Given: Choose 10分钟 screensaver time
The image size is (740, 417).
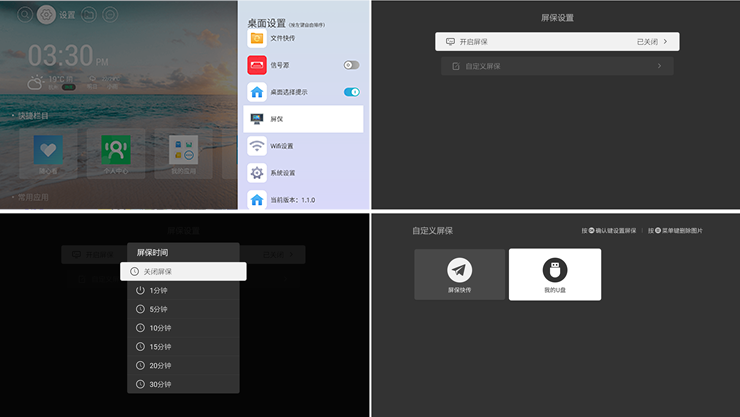Looking at the screenshot, I should tap(183, 328).
